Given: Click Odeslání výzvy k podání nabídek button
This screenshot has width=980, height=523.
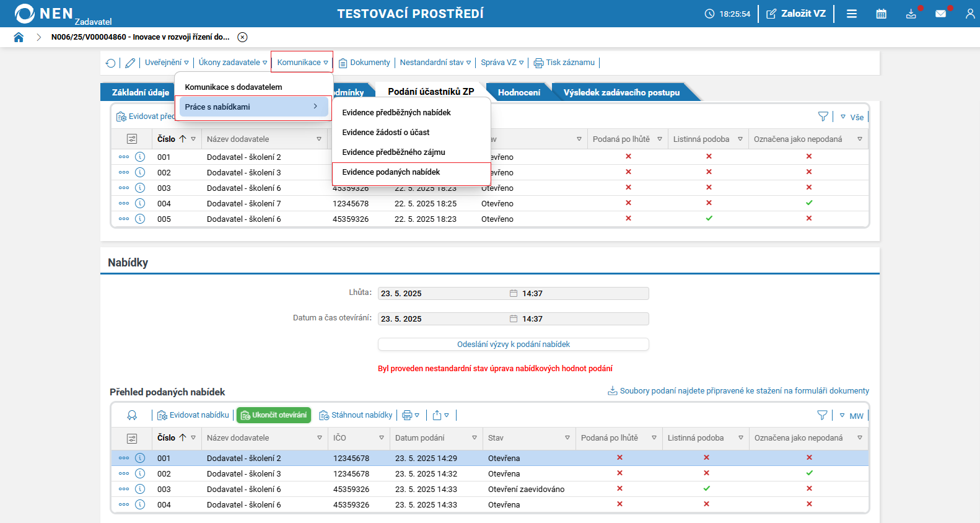Looking at the screenshot, I should coord(513,345).
